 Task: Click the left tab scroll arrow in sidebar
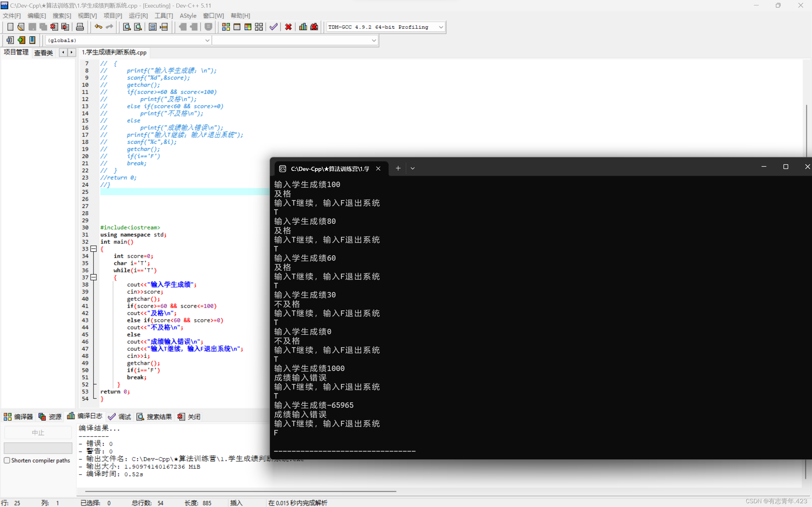63,52
